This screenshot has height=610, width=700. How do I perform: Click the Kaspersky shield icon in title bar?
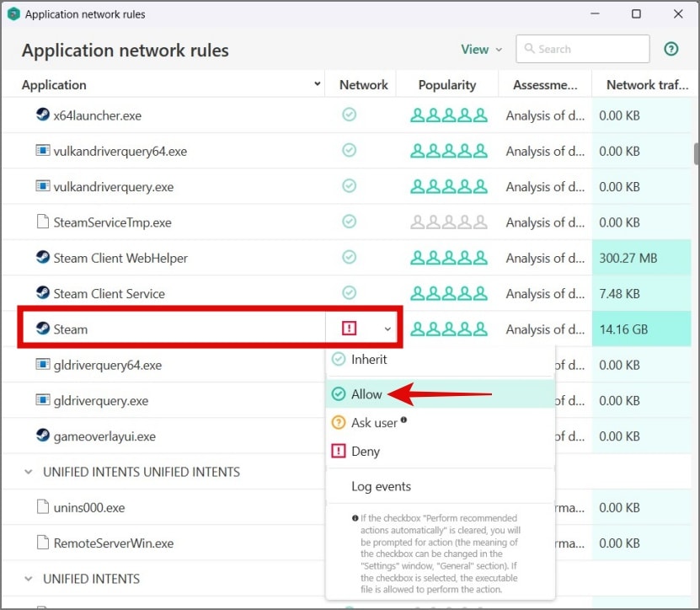pos(13,14)
